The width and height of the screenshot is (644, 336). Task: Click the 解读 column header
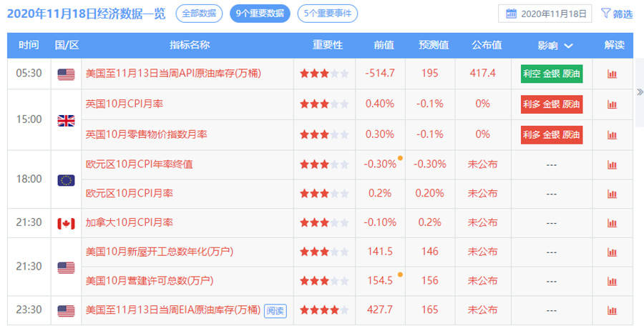[615, 45]
